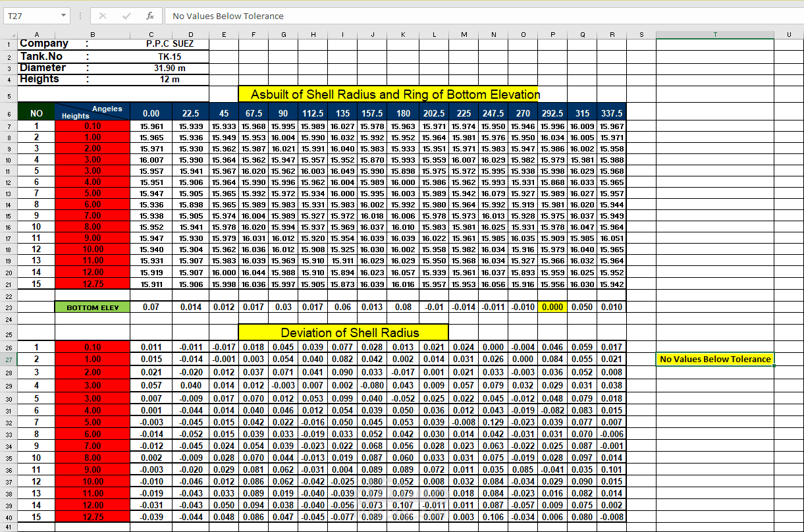Image resolution: width=804 pixels, height=532 pixels.
Task: Click the '0.00' angle header cell
Action: click(x=151, y=113)
